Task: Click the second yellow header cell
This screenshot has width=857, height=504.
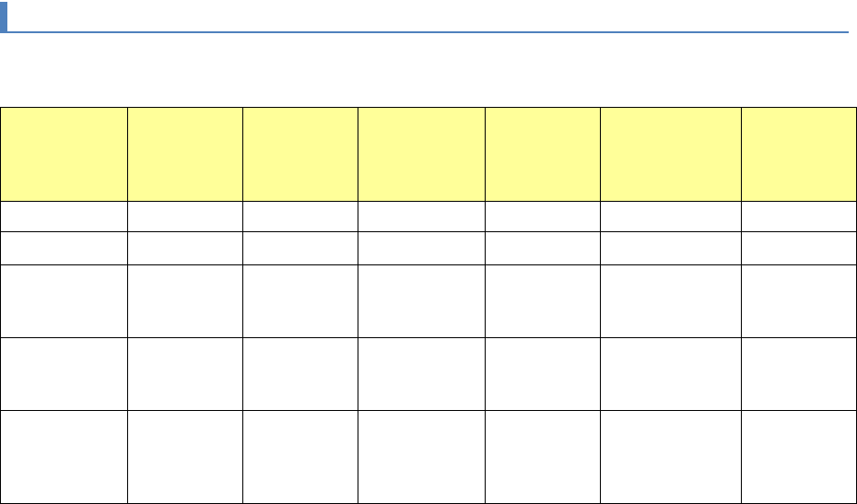Action: pos(185,155)
